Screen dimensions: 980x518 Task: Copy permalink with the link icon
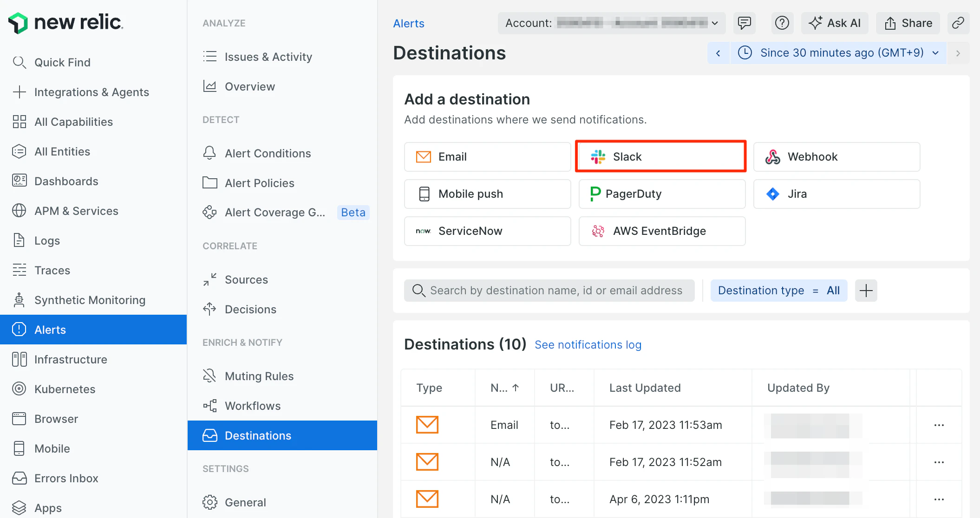click(x=958, y=23)
